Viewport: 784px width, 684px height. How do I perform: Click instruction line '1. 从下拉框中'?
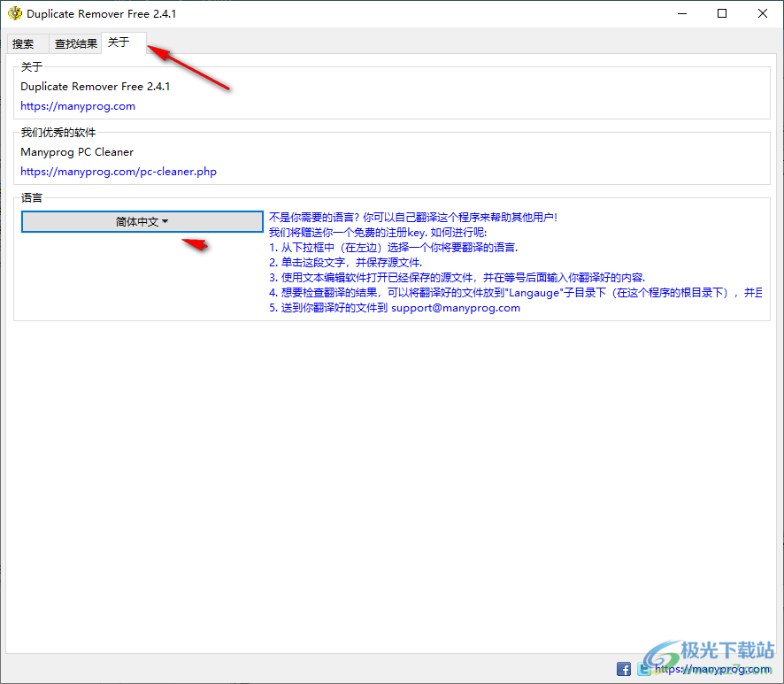tap(394, 248)
